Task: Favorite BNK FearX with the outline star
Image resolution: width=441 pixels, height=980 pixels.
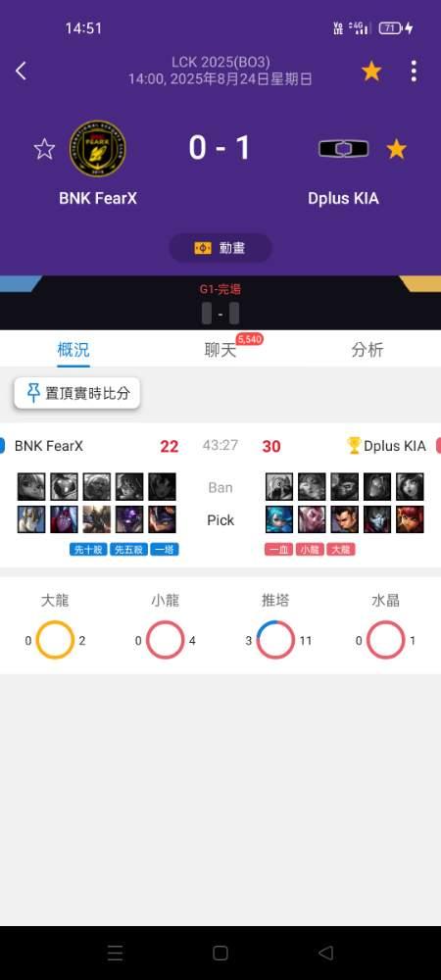Action: pyautogui.click(x=44, y=149)
